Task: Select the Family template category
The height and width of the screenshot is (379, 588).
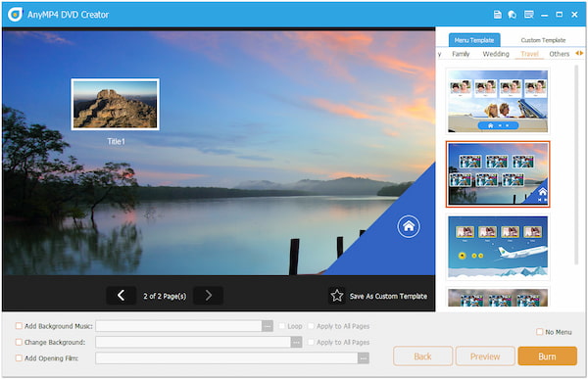Action: click(461, 54)
